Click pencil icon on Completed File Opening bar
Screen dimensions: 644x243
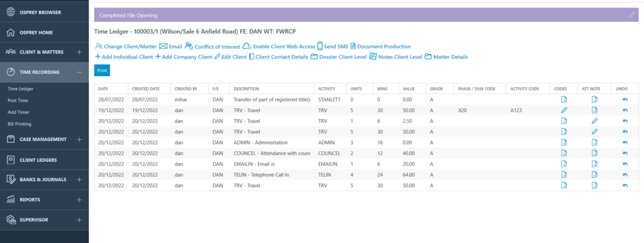click(x=631, y=15)
